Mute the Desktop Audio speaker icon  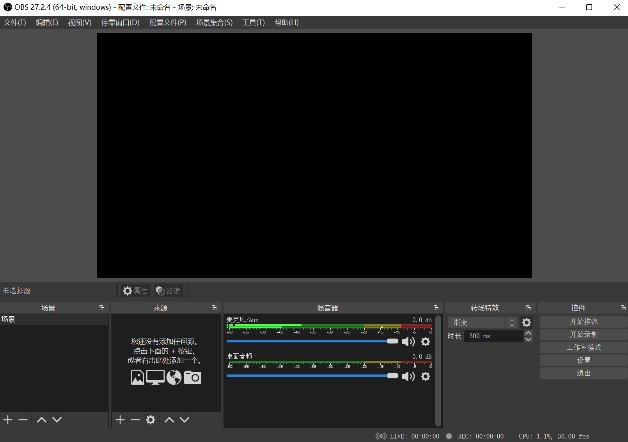point(408,376)
